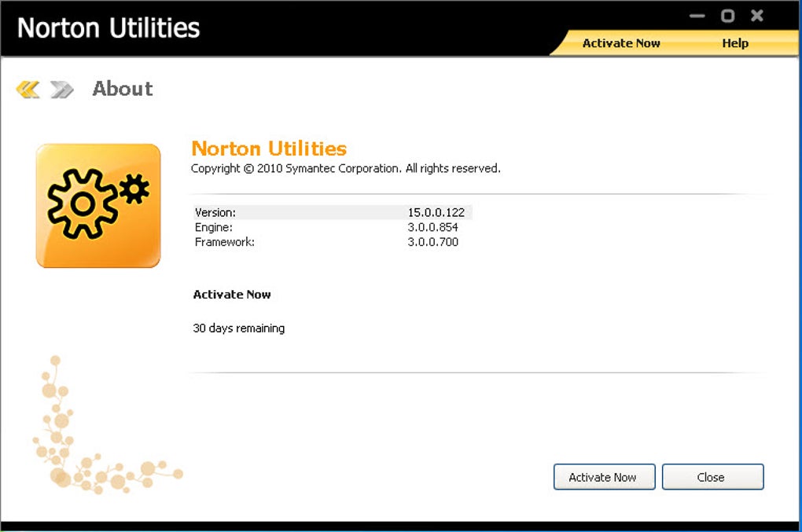Image resolution: width=802 pixels, height=532 pixels.
Task: Select the Framework value 3.0.0.700
Action: (x=432, y=242)
